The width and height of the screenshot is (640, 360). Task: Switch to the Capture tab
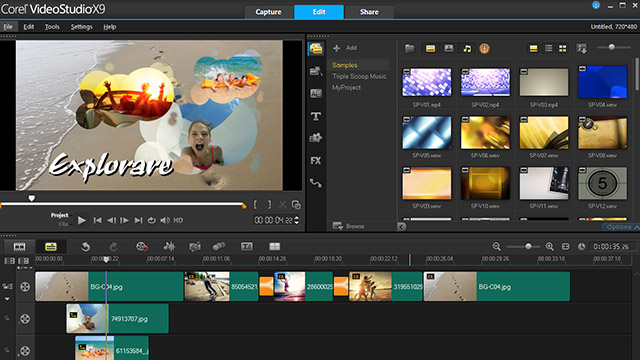[268, 12]
